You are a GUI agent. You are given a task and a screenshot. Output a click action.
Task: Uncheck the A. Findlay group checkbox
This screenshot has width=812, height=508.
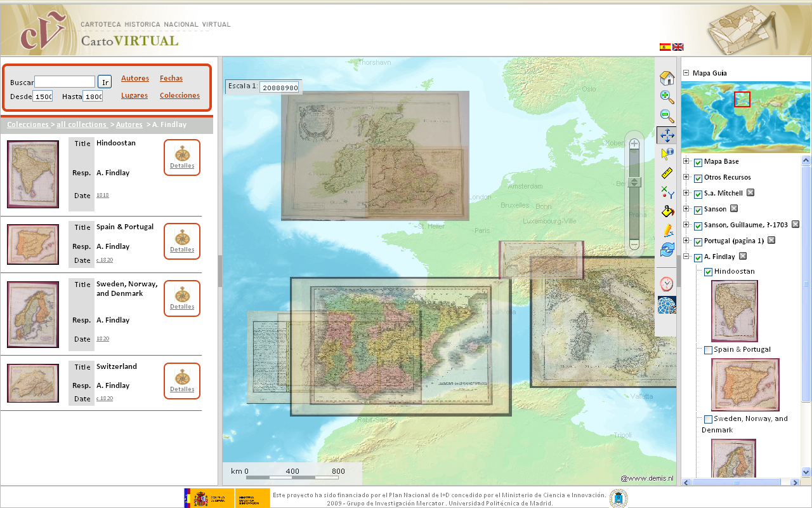coord(698,257)
